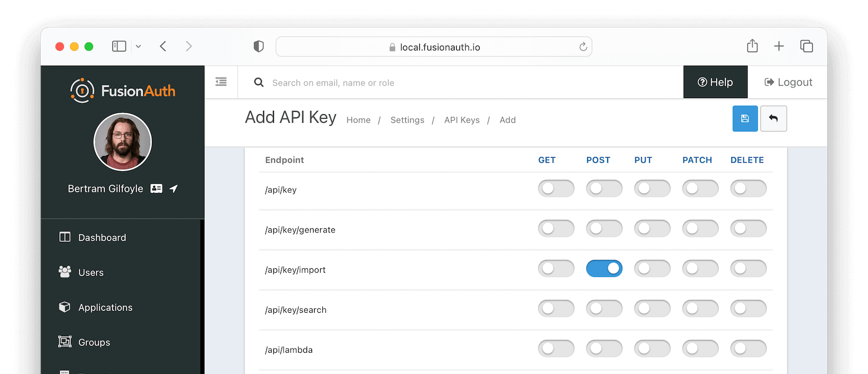Click the Logout link

(788, 82)
